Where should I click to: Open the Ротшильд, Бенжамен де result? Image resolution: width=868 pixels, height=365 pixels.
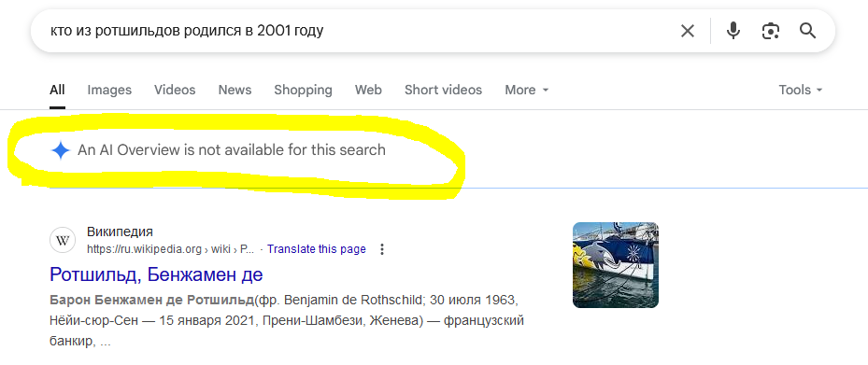tap(156, 274)
